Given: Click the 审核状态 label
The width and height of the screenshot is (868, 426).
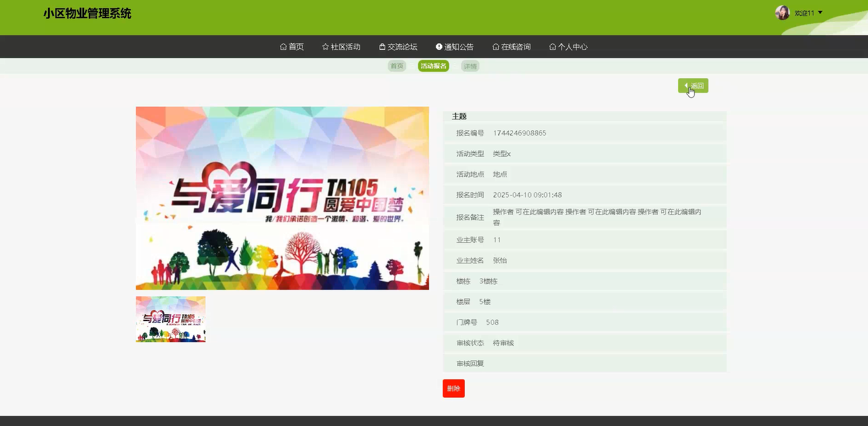Looking at the screenshot, I should pyautogui.click(x=470, y=343).
